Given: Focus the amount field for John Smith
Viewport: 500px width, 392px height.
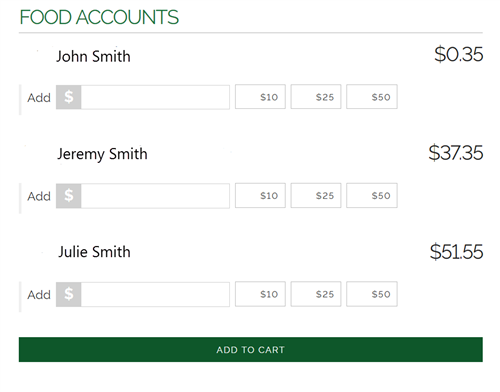Looking at the screenshot, I should [x=155, y=97].
